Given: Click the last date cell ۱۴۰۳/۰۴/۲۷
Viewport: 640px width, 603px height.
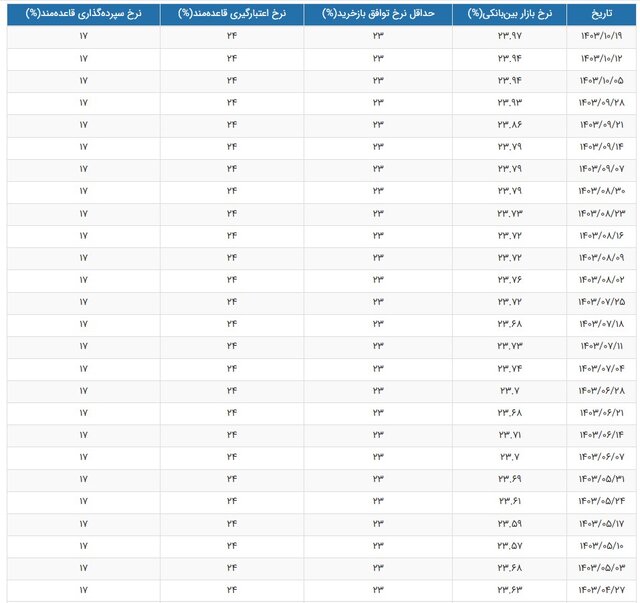Looking at the screenshot, I should click(595, 588).
